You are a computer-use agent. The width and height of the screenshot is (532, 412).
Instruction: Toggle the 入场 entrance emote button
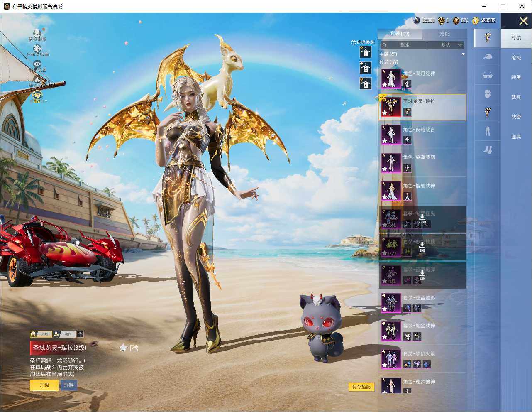pyautogui.click(x=40, y=334)
